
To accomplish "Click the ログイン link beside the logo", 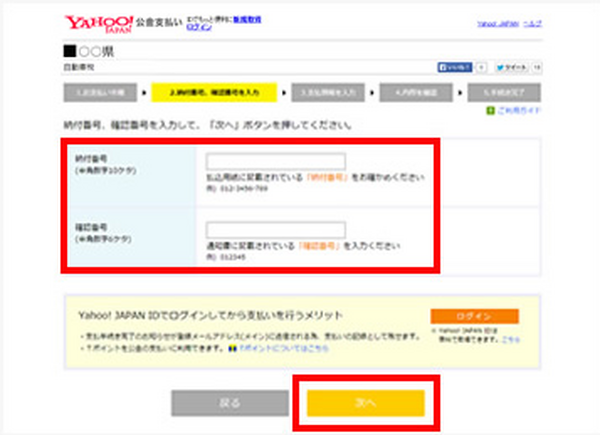I will point(199,27).
